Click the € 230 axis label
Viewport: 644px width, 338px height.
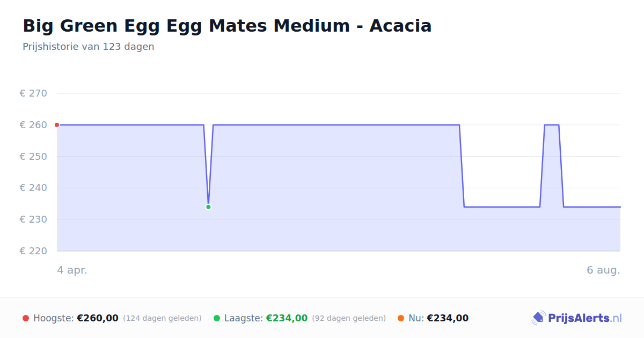click(33, 219)
